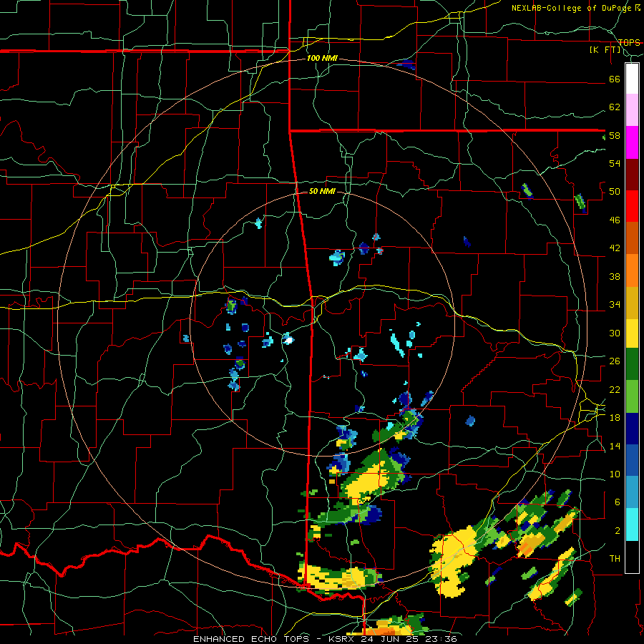This screenshot has height=644, width=644.
Task: Click the black TH swatch in the legend
Action: [632, 557]
